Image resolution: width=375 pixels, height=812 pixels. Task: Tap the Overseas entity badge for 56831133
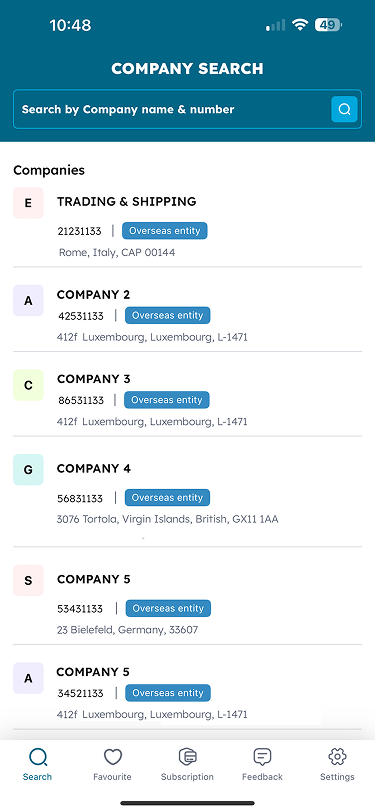tap(167, 498)
